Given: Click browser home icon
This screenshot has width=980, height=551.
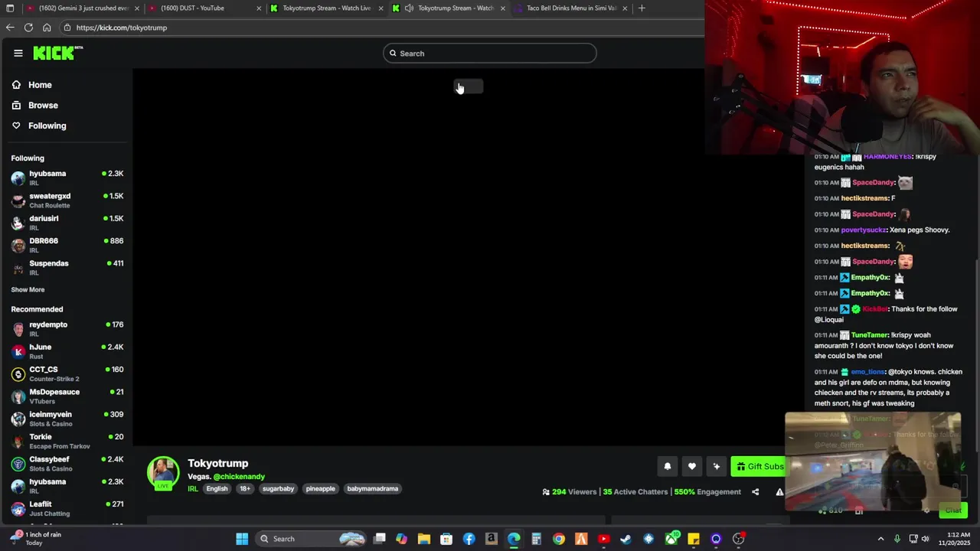Looking at the screenshot, I should pyautogui.click(x=47, y=28).
